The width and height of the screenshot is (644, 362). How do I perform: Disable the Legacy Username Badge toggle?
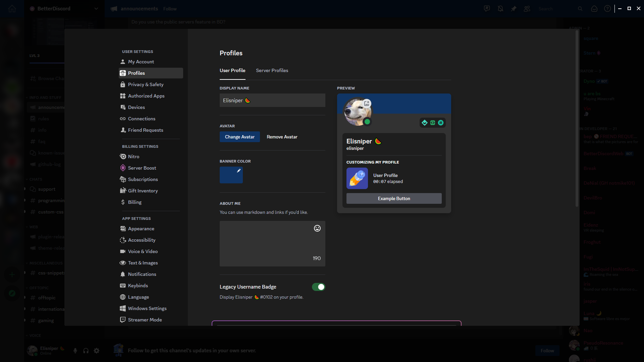(318, 287)
